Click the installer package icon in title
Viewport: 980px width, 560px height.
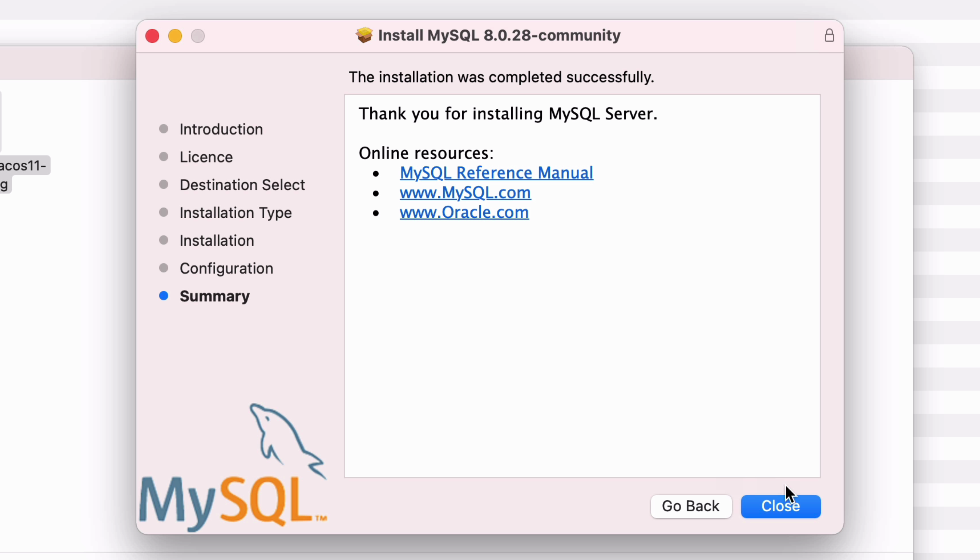coord(364,35)
